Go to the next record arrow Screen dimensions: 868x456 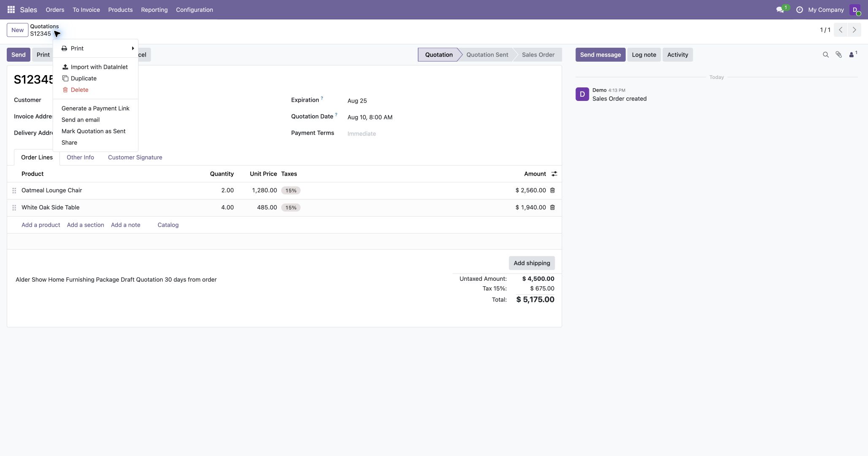(854, 30)
